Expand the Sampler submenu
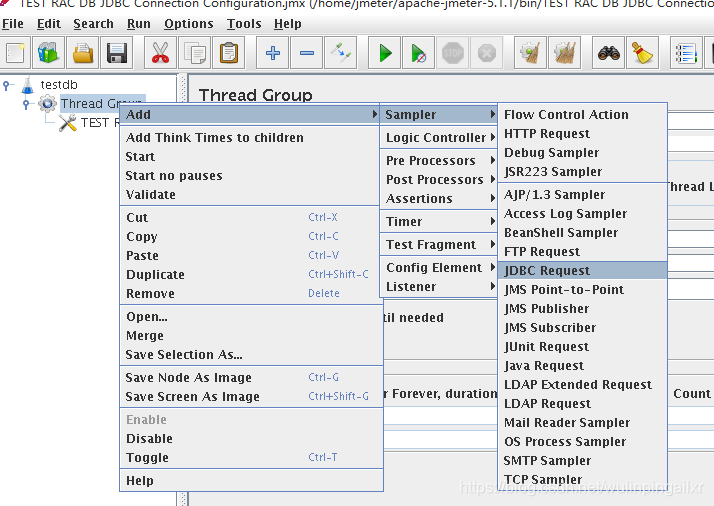Screen dimensions: 714x506 pyautogui.click(x=439, y=115)
